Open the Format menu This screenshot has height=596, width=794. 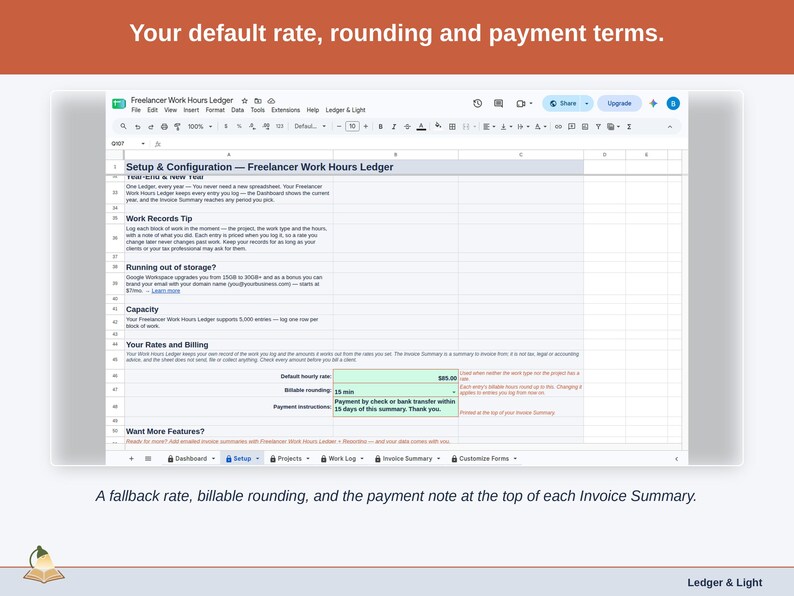(215, 110)
